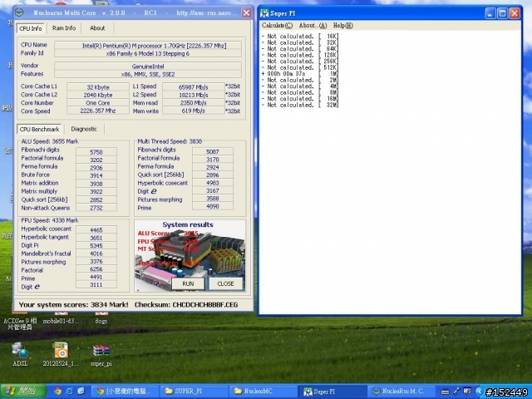Click the Core Speed '2226.357 Mhz' value

(98, 111)
